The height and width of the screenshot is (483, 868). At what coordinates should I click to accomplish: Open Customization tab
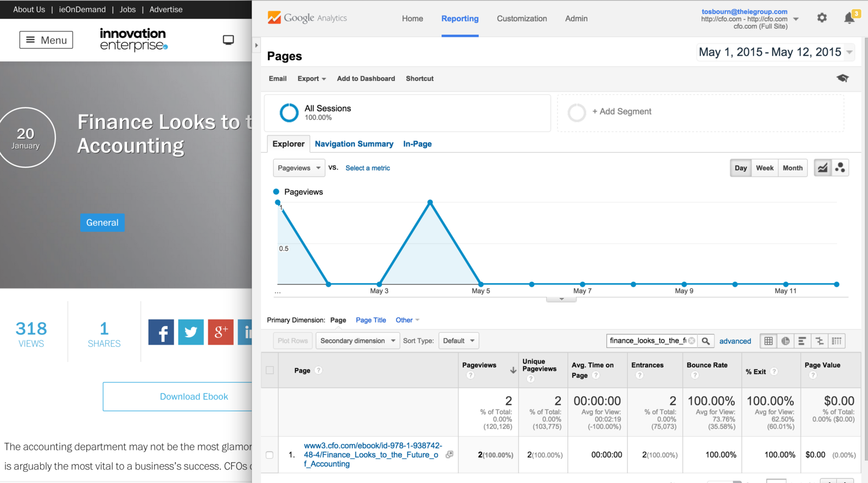[522, 18]
